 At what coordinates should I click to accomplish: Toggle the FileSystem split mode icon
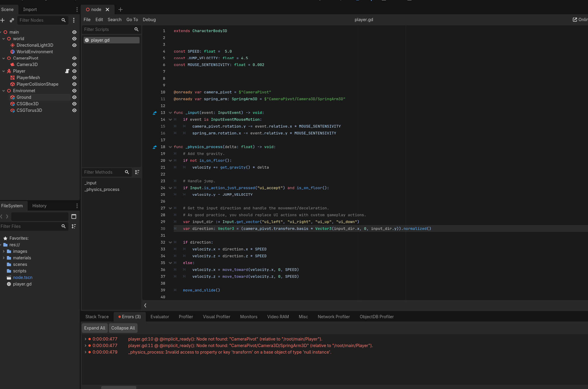tap(74, 217)
